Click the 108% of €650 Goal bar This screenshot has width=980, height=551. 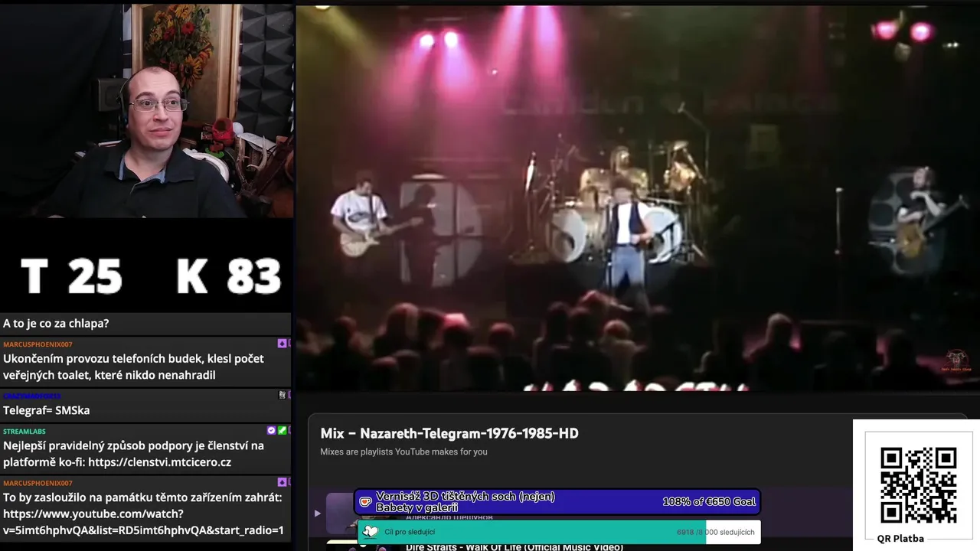557,502
